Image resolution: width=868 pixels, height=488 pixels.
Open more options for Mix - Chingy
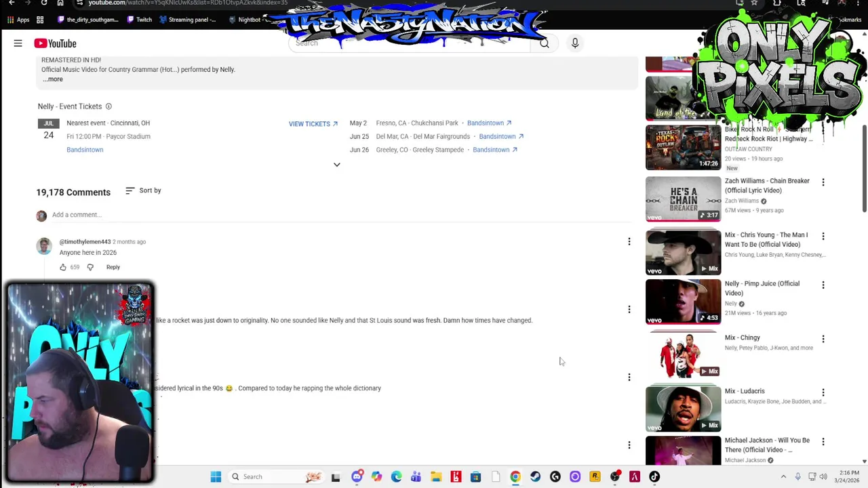pyautogui.click(x=823, y=339)
